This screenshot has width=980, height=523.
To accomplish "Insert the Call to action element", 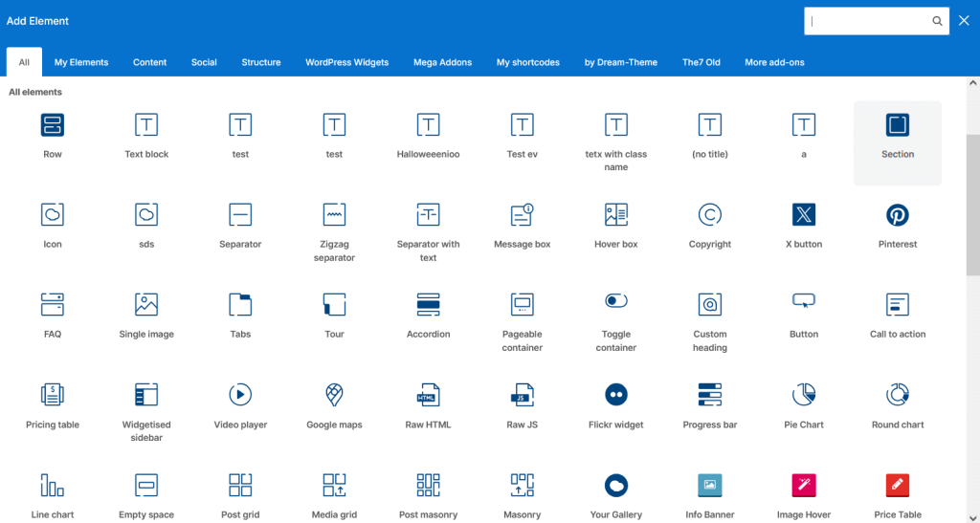I will click(898, 316).
